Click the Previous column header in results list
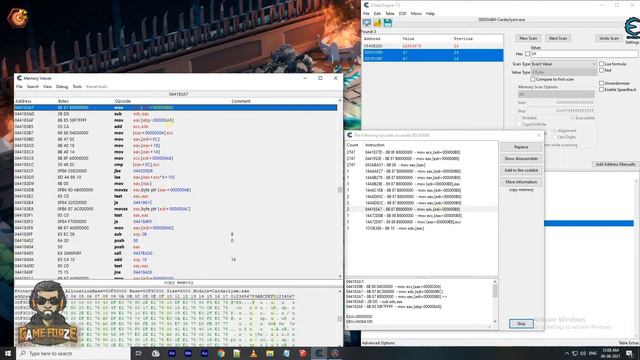This screenshot has width=640, height=360. [x=463, y=38]
